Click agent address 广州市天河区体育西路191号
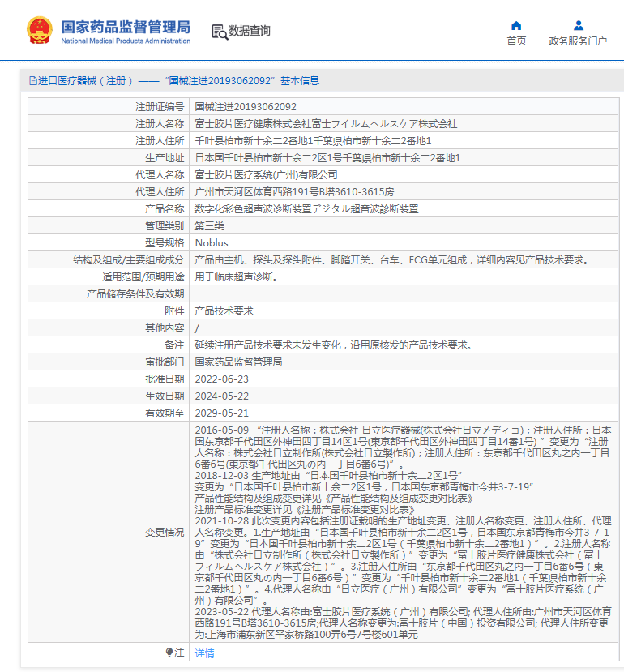Viewport: 624px width, 672px height. tap(294, 192)
